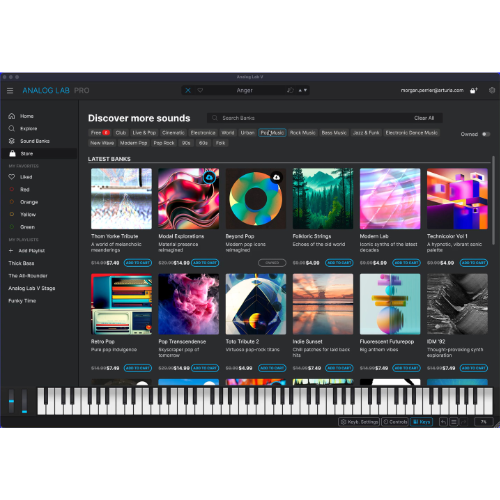Open the Funky Time playlist

coord(22,301)
